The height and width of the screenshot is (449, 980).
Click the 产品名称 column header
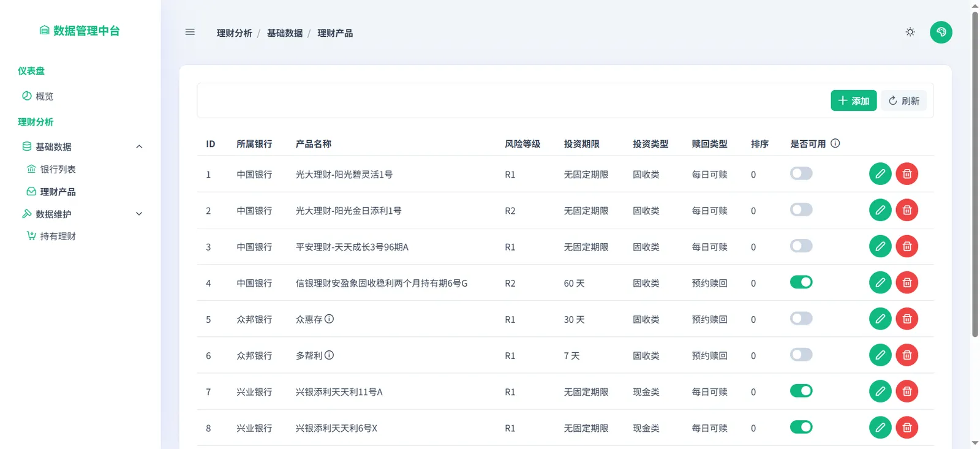(x=314, y=144)
